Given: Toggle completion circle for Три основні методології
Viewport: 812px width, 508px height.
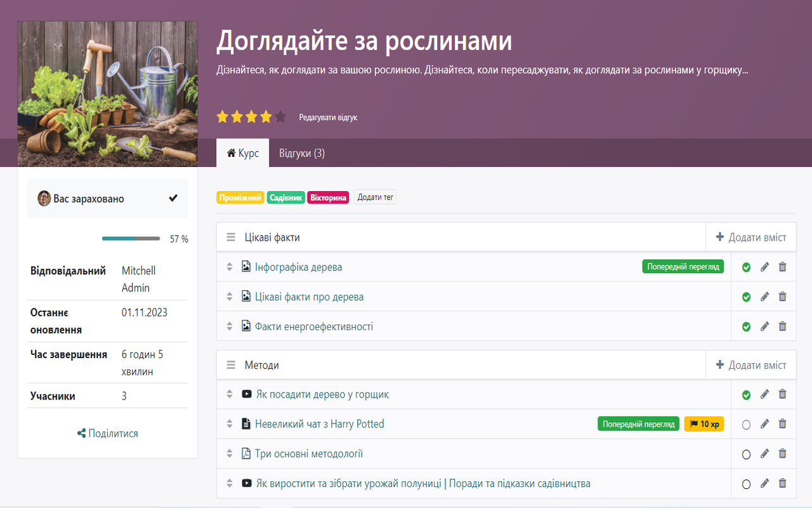Looking at the screenshot, I should 746,454.
